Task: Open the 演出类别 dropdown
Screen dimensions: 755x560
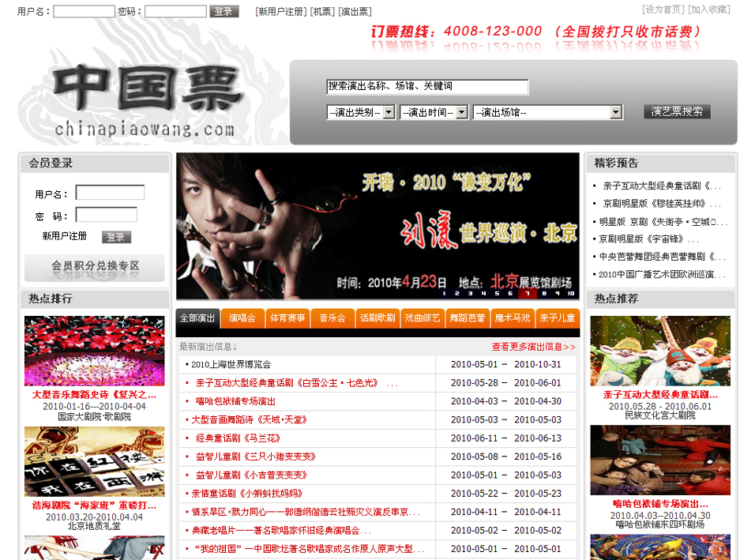Action: (x=361, y=112)
